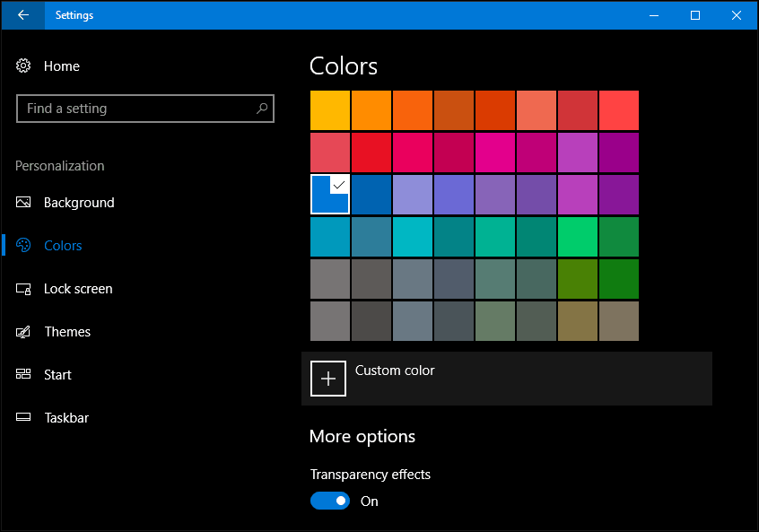Maximize the Settings window

tap(695, 15)
